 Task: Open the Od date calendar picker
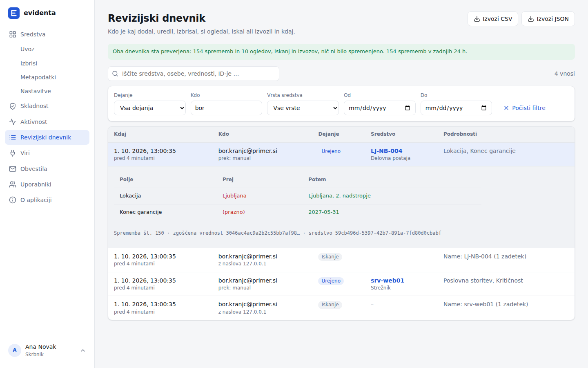408,108
